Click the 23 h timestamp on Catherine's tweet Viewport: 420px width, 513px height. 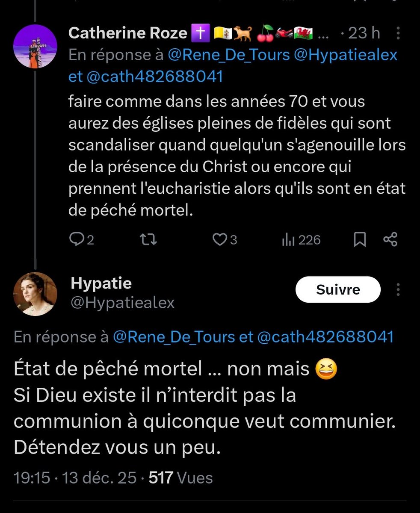(364, 33)
